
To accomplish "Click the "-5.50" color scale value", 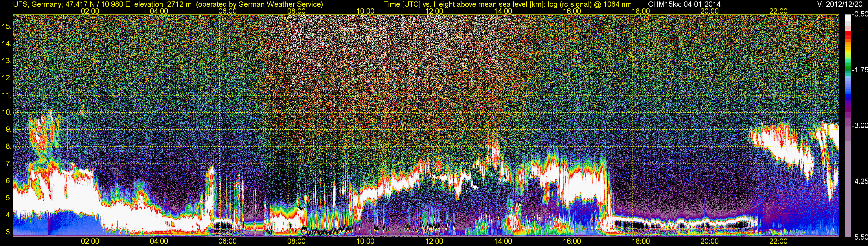I will [860, 237].
